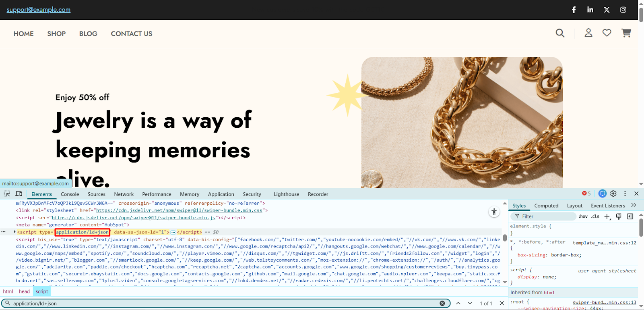Toggle the device toolbar icon
This screenshot has height=310, width=644.
19,194
